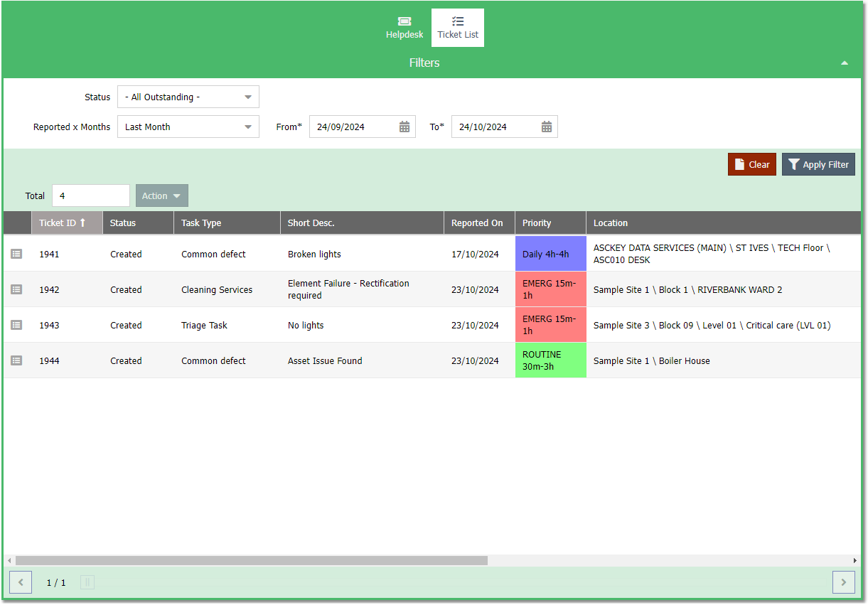
Task: Click the Daily 4h-4h priority cell
Action: 551,254
